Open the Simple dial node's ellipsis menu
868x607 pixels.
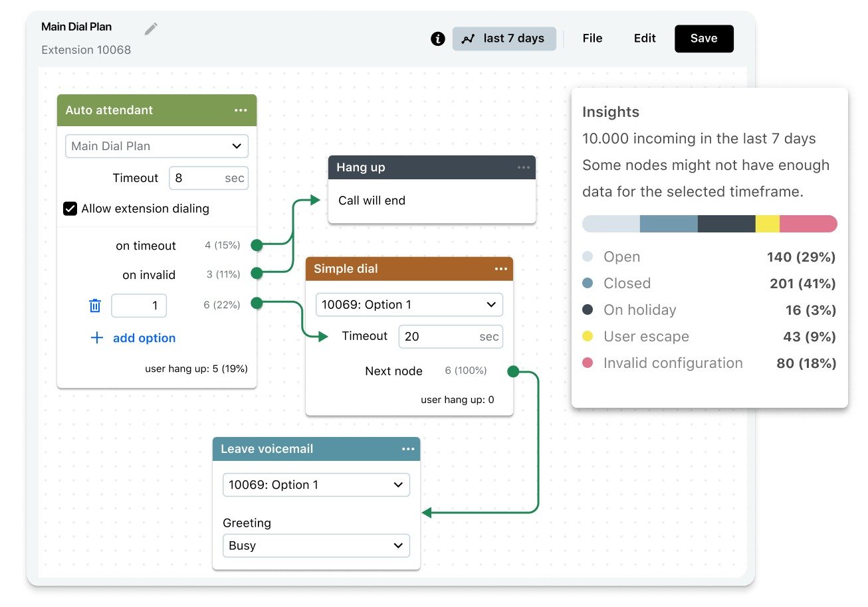[501, 269]
